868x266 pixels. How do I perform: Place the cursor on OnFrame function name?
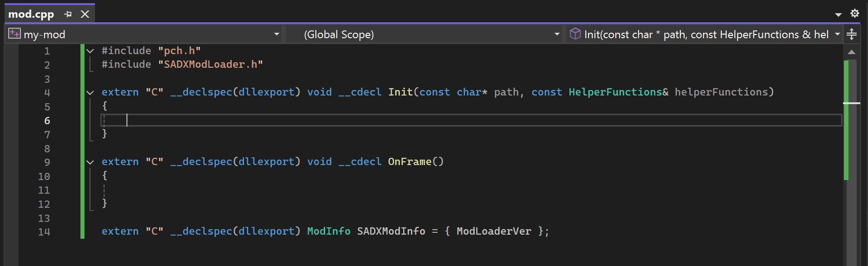click(x=409, y=162)
